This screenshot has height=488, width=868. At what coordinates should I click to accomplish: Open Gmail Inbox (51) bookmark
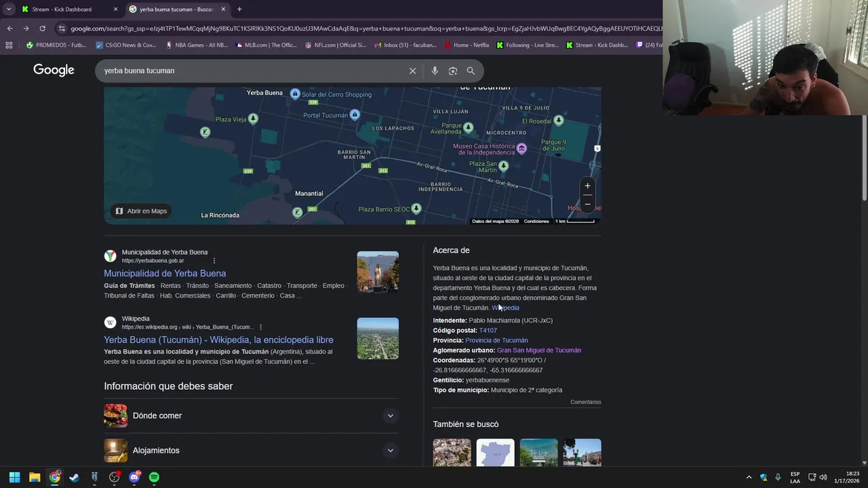point(406,45)
